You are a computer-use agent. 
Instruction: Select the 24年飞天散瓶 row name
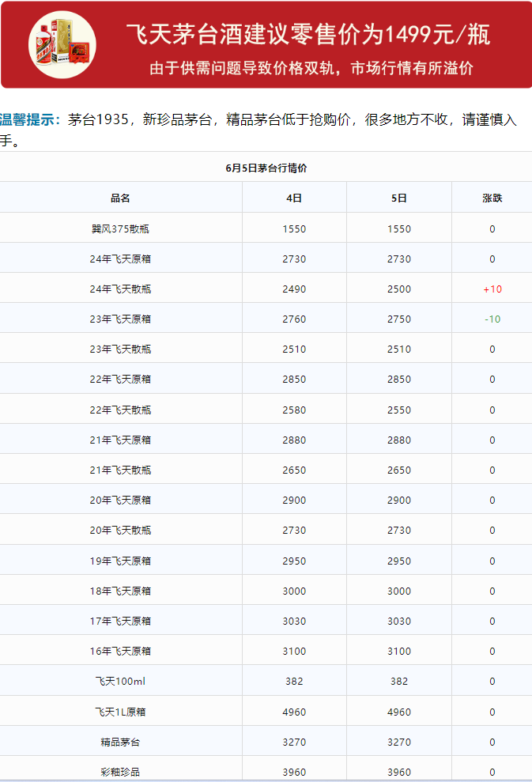(x=120, y=289)
